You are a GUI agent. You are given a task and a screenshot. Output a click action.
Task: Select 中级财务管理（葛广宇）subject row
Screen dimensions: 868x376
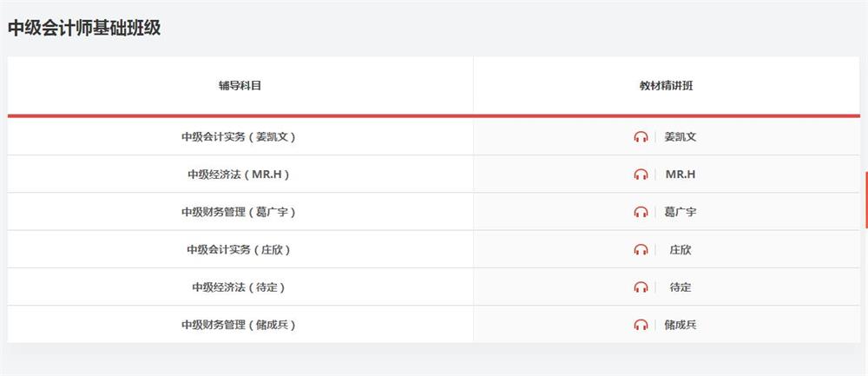(240, 212)
